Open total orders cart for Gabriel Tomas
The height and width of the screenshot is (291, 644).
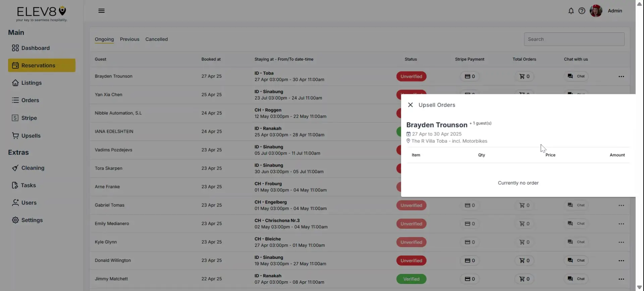click(524, 205)
